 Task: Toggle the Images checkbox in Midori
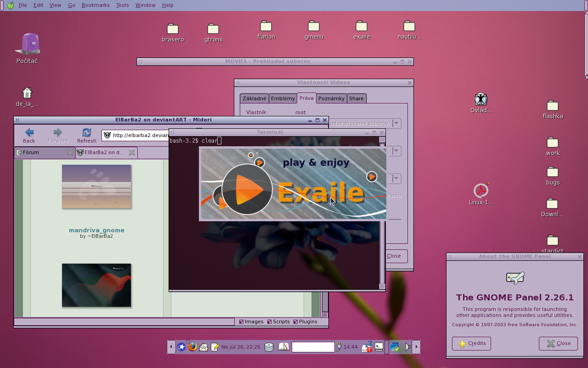point(251,322)
